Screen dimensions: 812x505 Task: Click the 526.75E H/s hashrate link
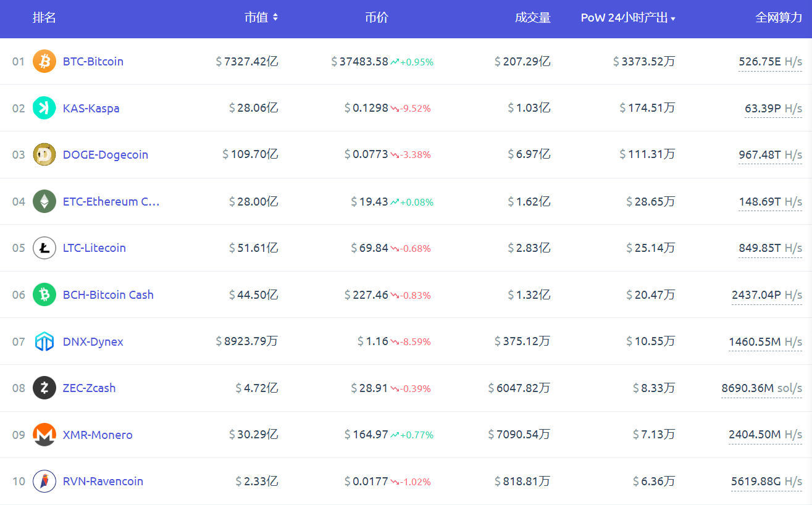(770, 61)
